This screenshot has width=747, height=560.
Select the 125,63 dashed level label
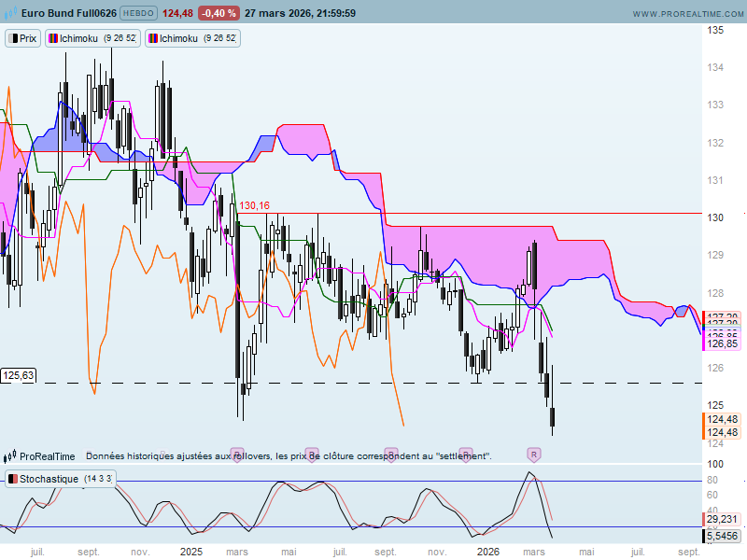click(19, 375)
